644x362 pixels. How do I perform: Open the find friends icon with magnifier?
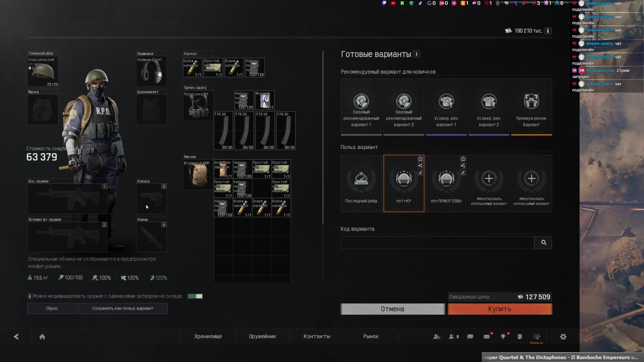point(437,337)
